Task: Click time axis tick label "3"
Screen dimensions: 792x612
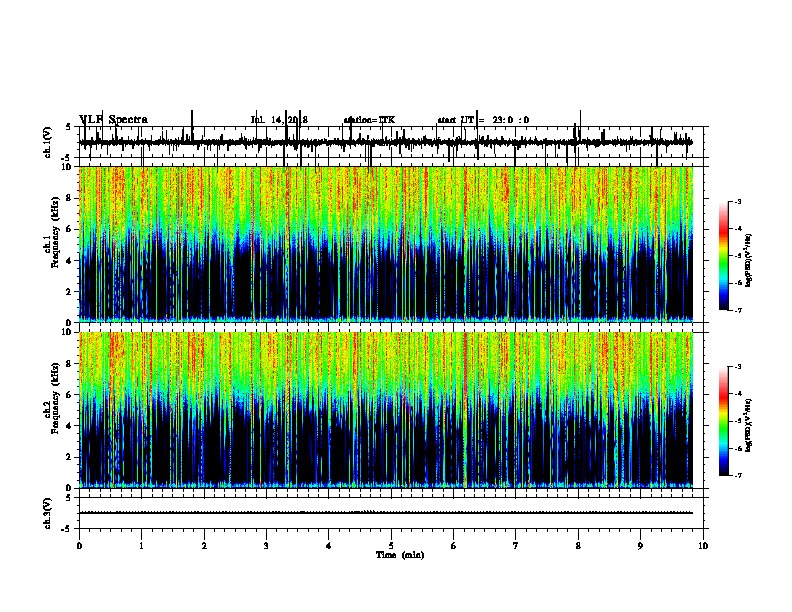Action: click(266, 546)
